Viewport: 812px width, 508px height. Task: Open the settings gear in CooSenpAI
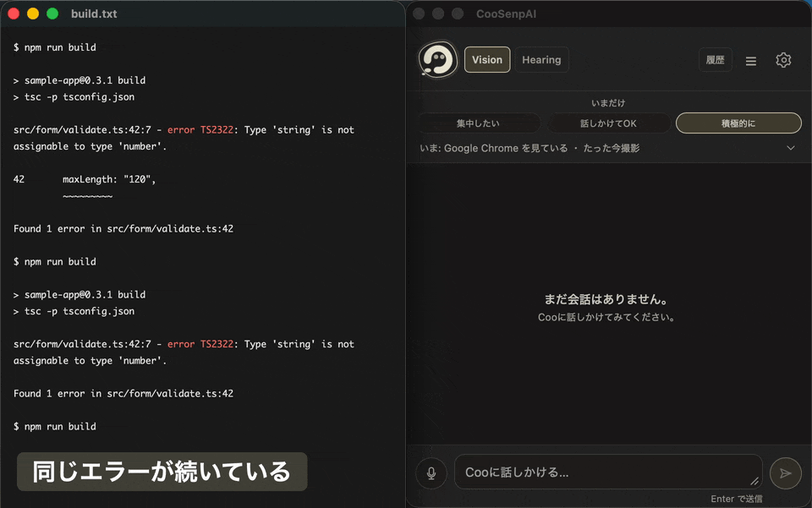coord(783,60)
